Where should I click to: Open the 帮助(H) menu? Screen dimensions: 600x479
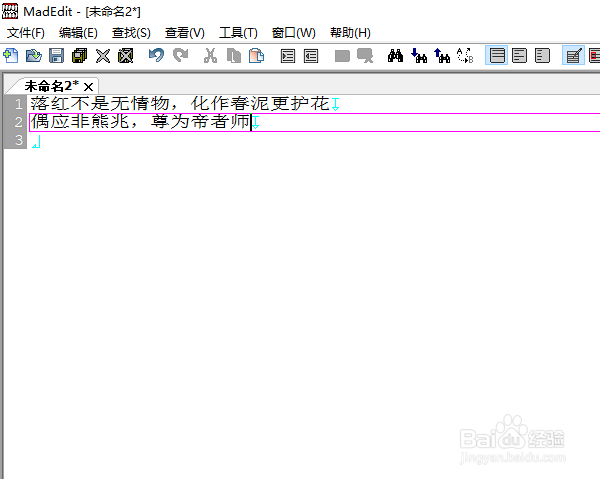click(x=350, y=33)
